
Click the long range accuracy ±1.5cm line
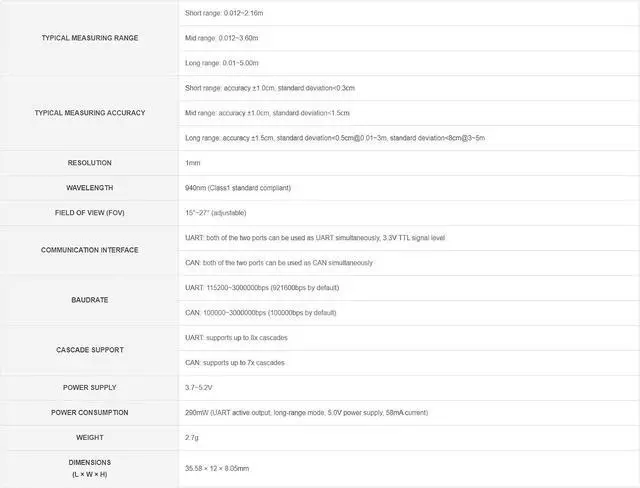[x=334, y=137]
